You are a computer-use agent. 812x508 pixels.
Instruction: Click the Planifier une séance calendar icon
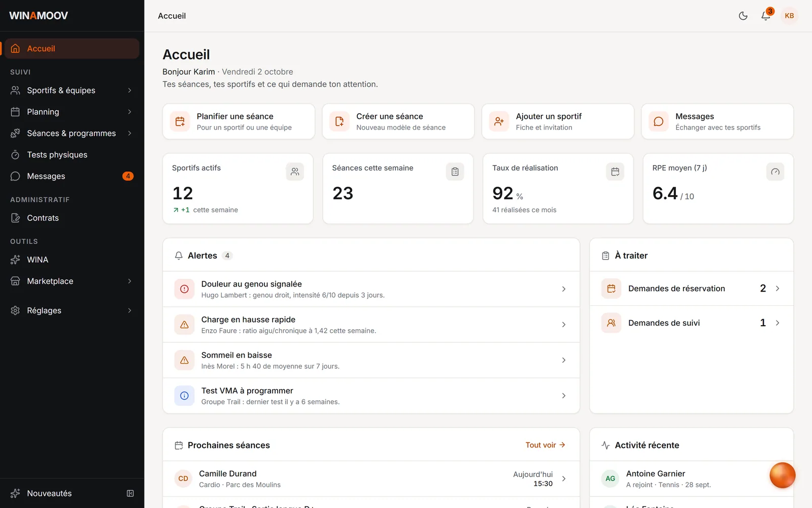180,121
